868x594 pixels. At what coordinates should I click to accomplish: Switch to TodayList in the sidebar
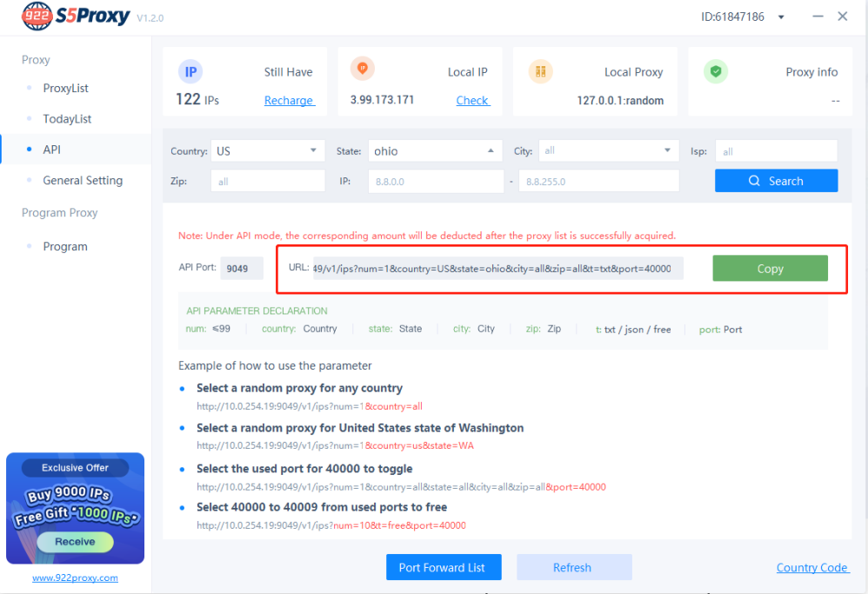67,119
